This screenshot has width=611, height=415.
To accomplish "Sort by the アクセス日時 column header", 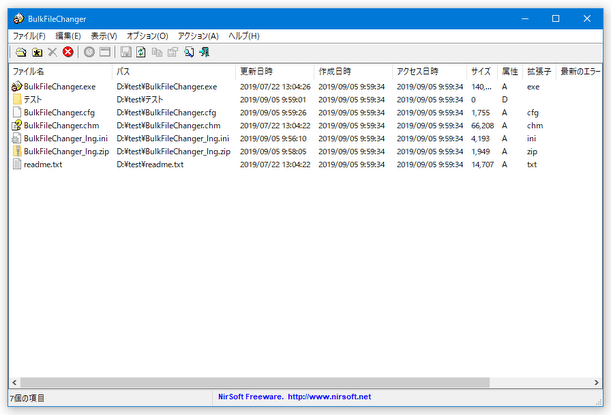I will (x=429, y=72).
